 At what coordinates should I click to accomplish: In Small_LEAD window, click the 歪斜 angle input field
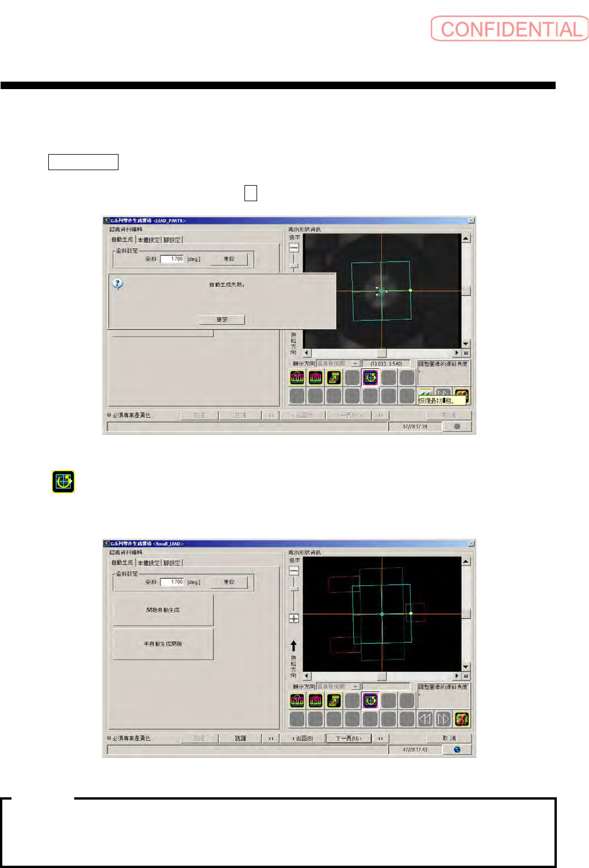pos(172,582)
